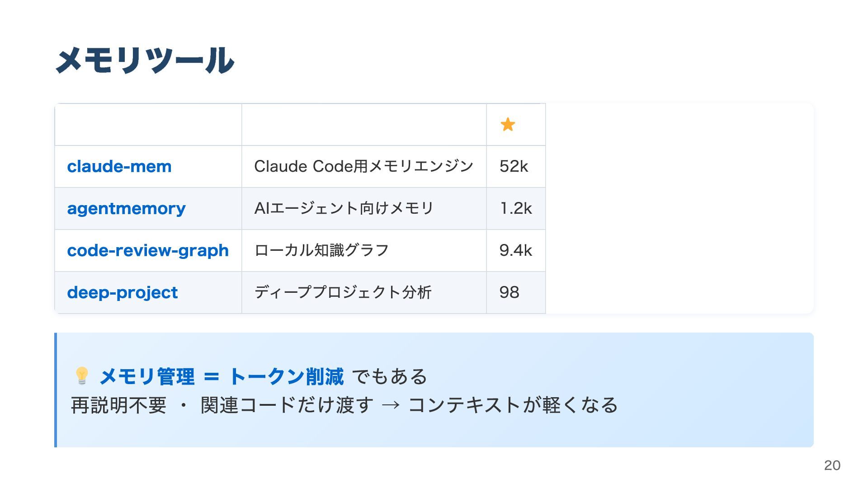Screen dimensions: 868x488
Task: Click the ローカル知識グラフ description cell
Action: point(321,250)
